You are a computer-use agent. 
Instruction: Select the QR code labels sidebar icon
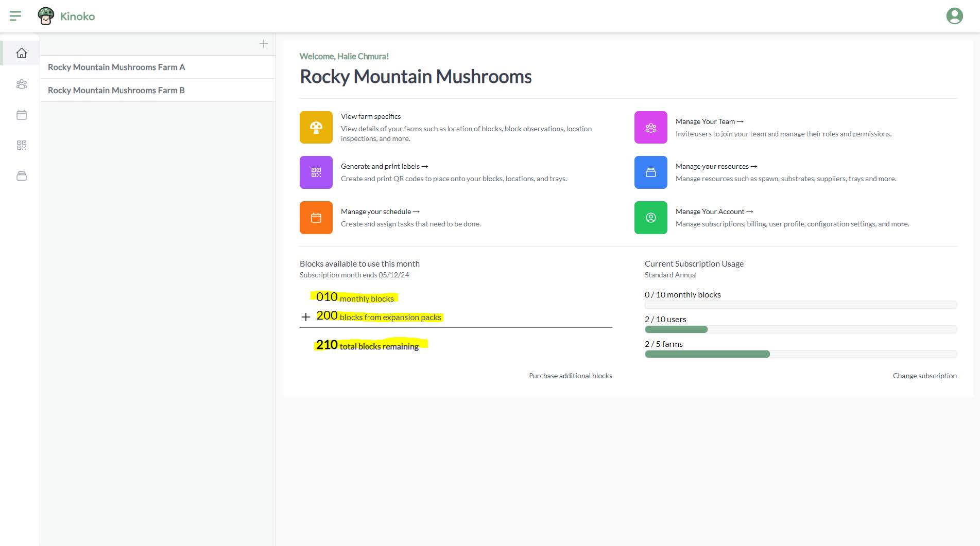(21, 146)
